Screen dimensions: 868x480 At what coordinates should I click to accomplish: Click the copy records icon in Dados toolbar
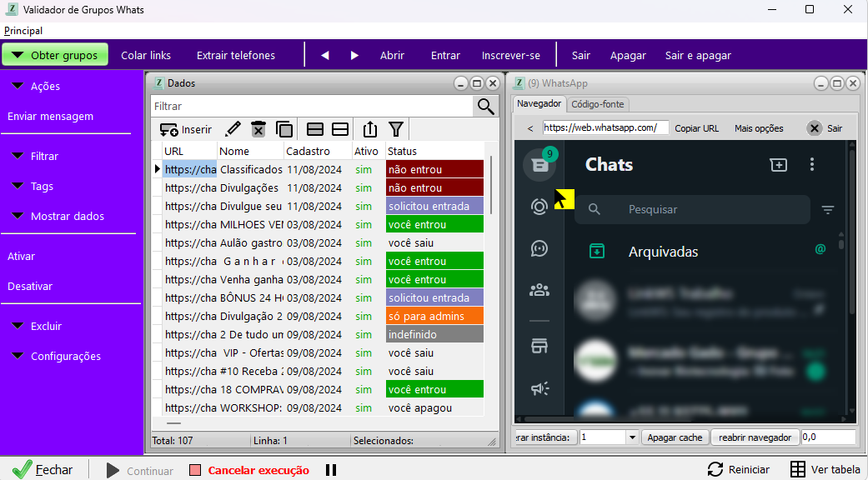284,129
